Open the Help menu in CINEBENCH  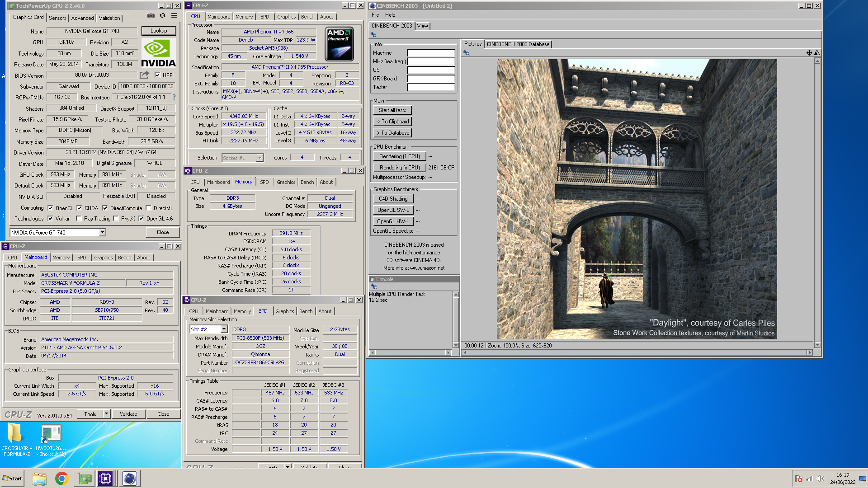[390, 15]
